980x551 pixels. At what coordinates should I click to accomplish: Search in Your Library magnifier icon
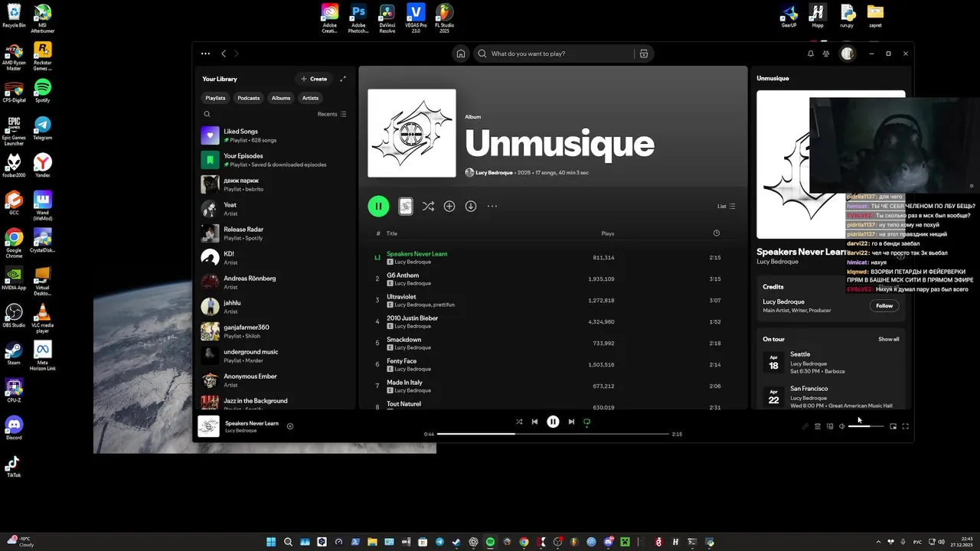[x=207, y=114]
